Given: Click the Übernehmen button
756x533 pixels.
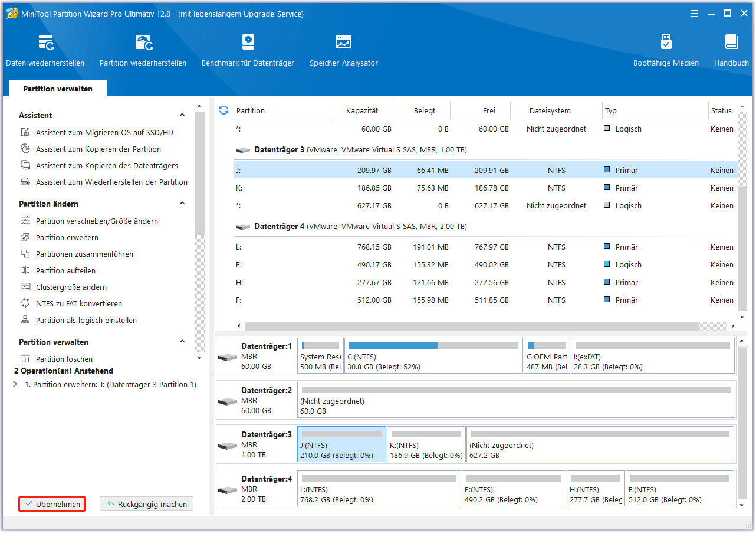Looking at the screenshot, I should point(52,504).
